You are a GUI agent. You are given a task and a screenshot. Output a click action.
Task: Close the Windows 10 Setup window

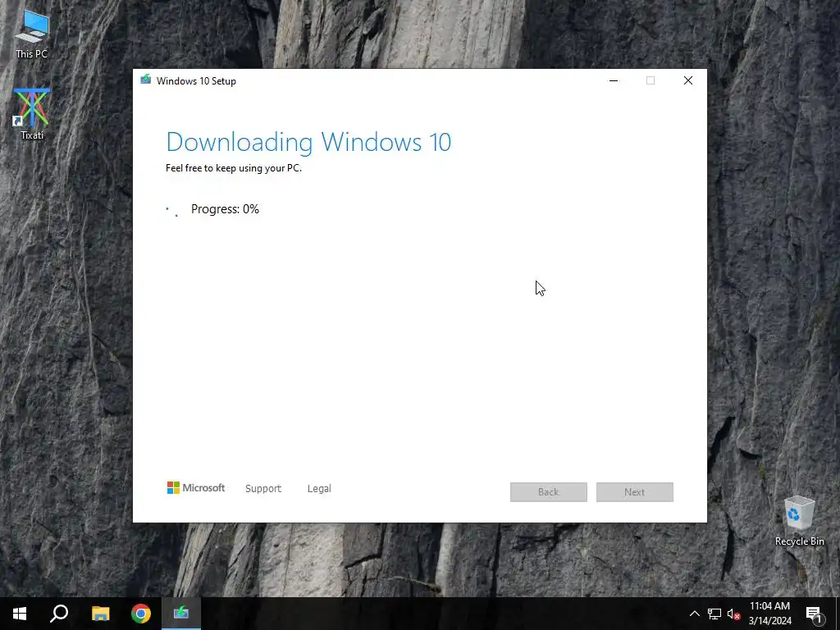[688, 80]
